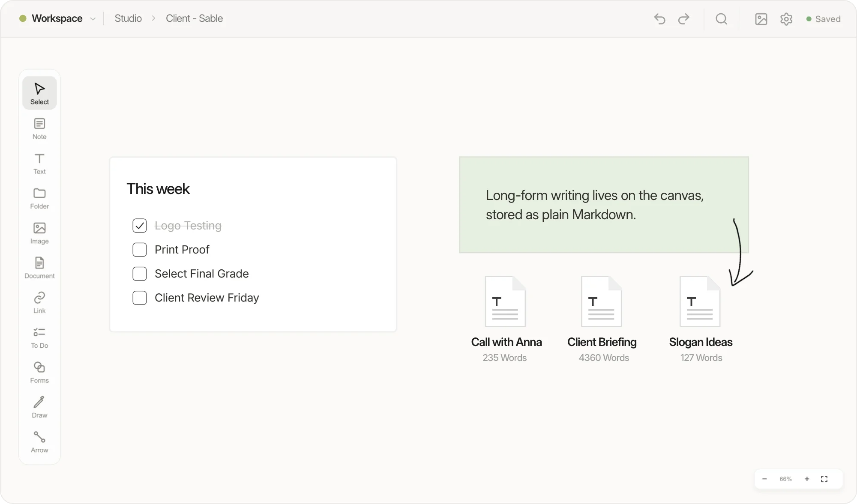Check off Print Proof
This screenshot has height=504, width=857.
tap(140, 250)
